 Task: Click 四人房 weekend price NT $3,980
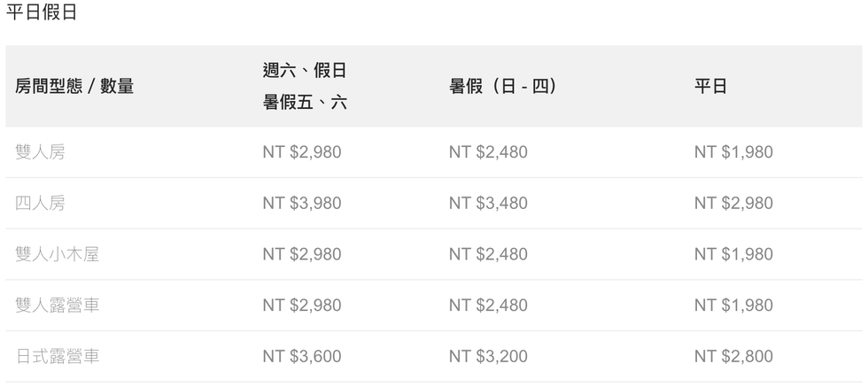[302, 203]
